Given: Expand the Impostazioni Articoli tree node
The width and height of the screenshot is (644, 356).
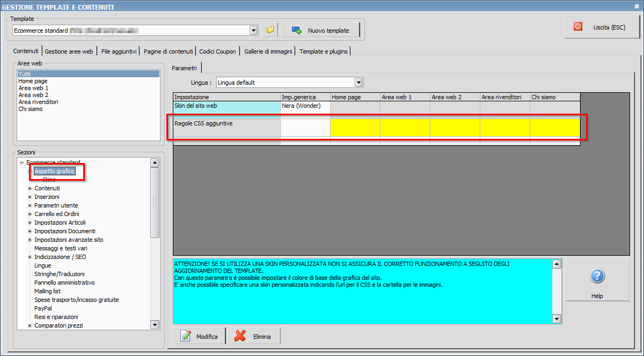Looking at the screenshot, I should click(30, 222).
